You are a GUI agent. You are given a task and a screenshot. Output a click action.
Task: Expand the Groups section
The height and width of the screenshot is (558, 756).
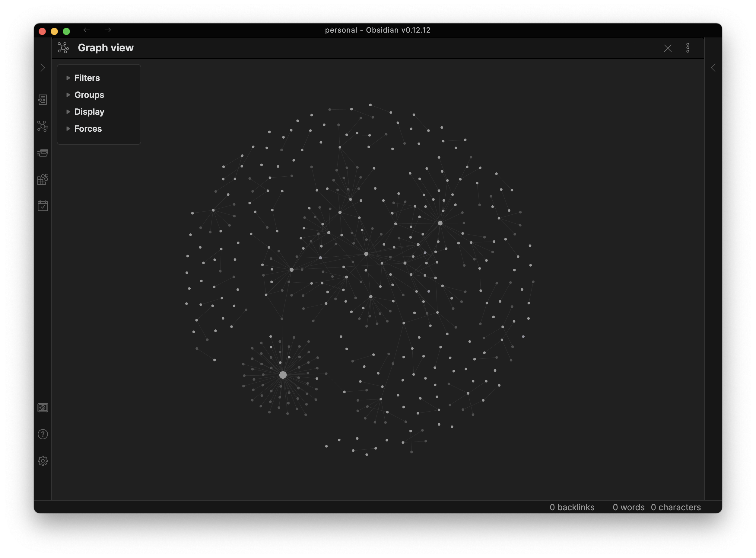tap(89, 95)
